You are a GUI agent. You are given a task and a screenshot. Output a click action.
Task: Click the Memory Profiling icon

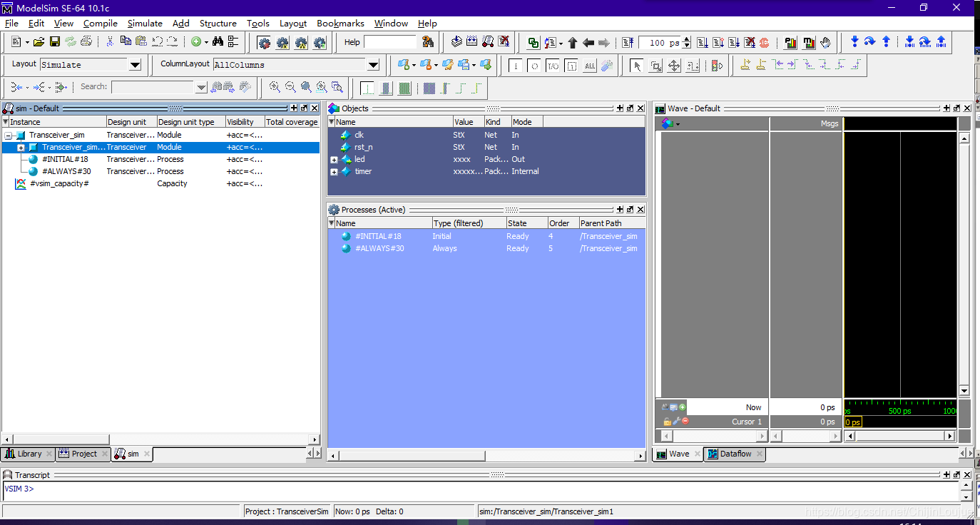click(808, 43)
